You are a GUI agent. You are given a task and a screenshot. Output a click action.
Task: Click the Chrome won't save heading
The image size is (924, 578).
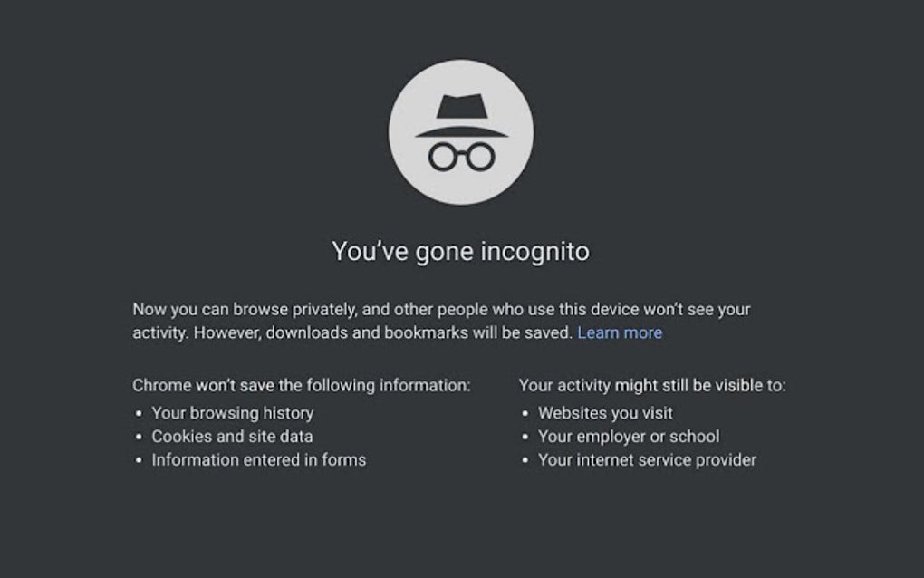tap(301, 385)
